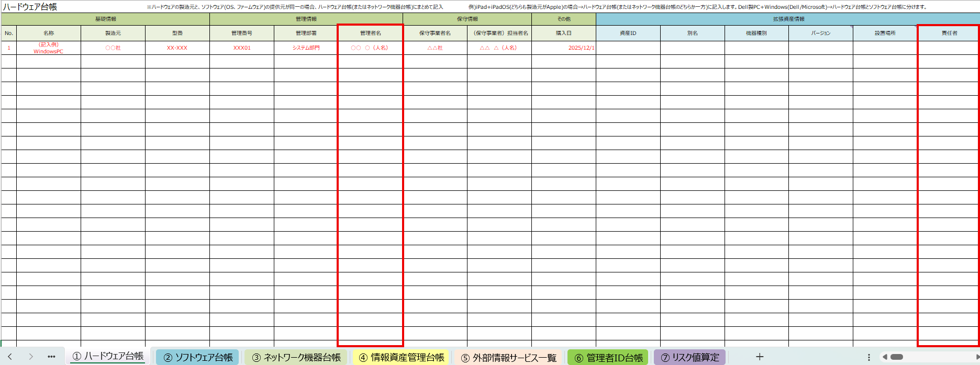This screenshot has height=365, width=980.
Task: Switch to ⑦ リスク値算定 sheet tab
Action: [x=689, y=357]
